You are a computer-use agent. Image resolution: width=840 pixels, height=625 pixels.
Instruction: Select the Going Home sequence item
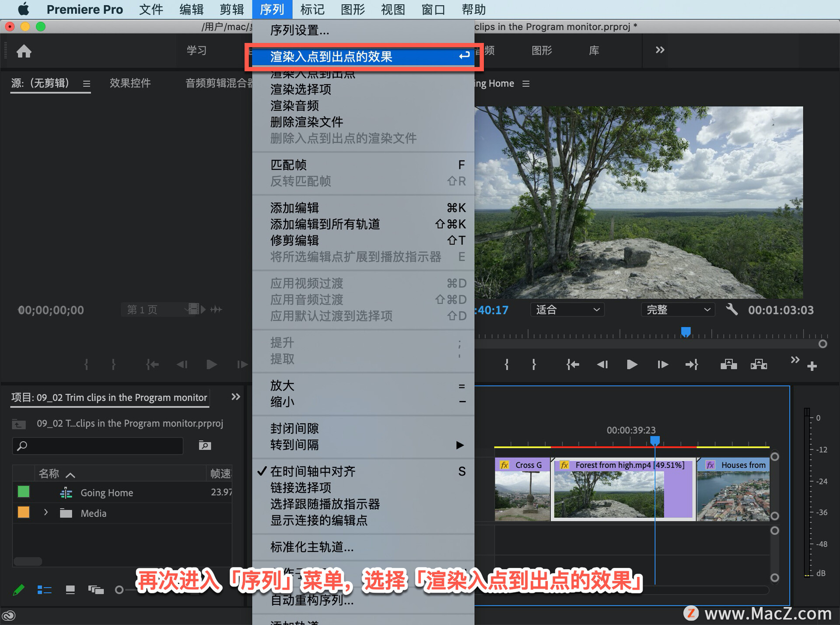click(x=107, y=493)
